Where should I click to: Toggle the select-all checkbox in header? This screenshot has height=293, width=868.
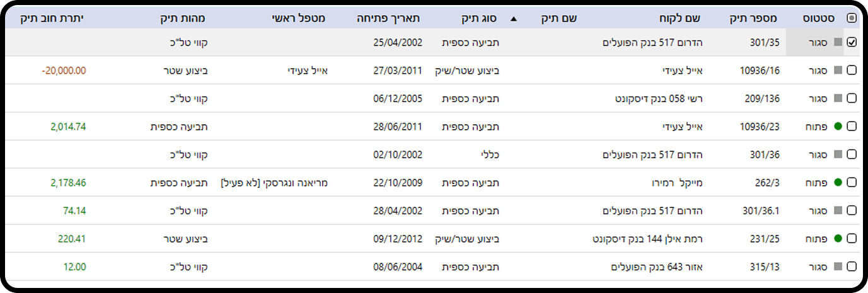(852, 19)
